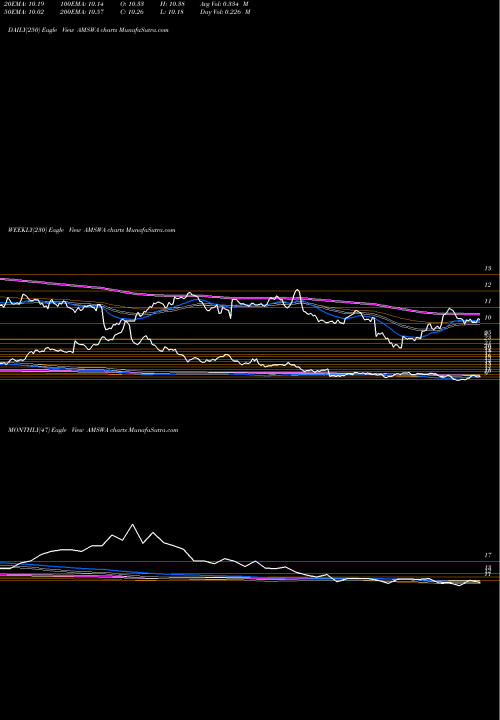Click the 20EMA: 10.19 value

tap(24, 4)
